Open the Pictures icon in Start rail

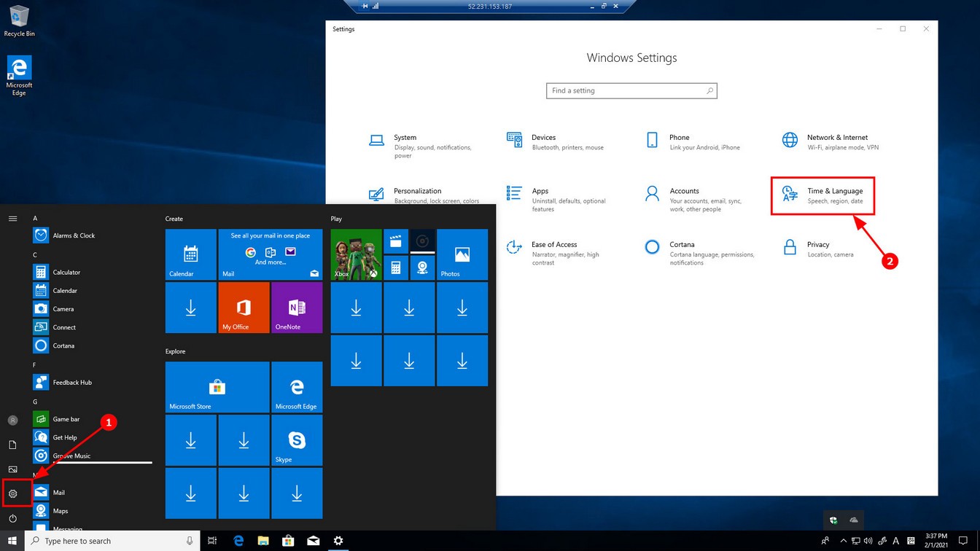coord(12,469)
